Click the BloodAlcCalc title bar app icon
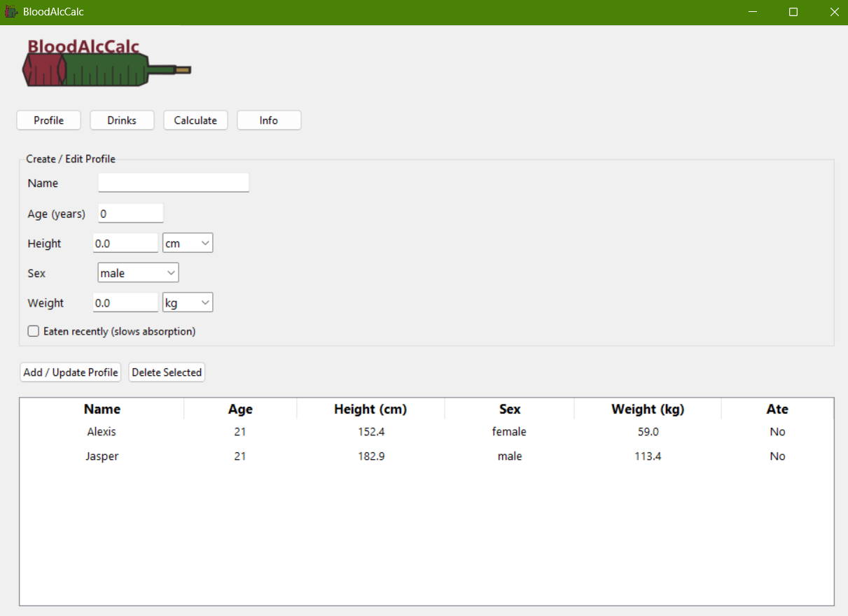The image size is (848, 616). pos(11,12)
